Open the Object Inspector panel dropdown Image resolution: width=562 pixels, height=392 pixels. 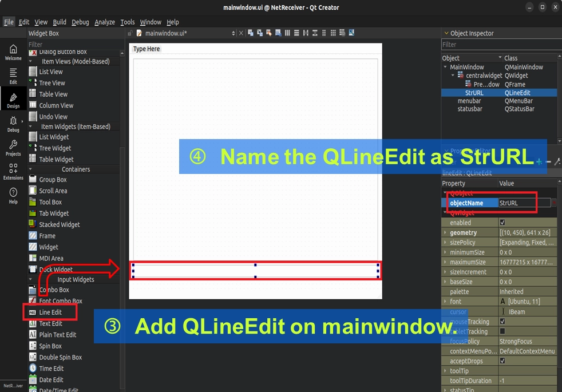446,33
